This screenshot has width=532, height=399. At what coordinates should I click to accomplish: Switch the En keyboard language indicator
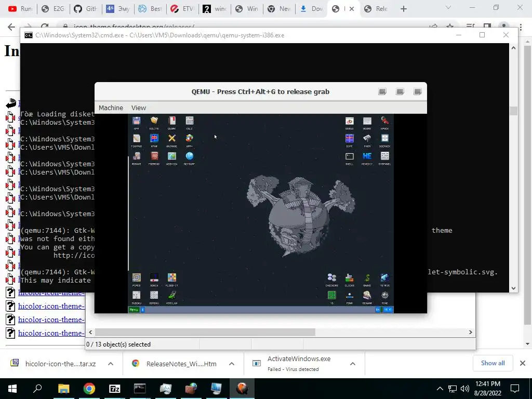tap(378, 310)
